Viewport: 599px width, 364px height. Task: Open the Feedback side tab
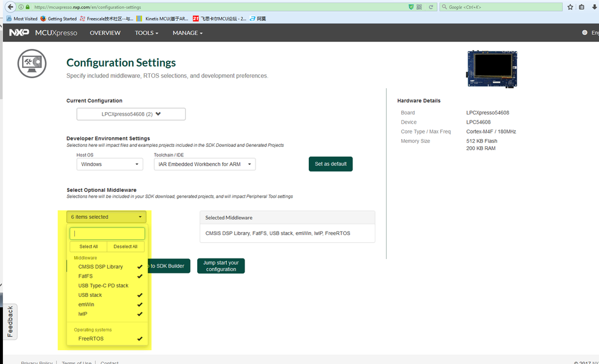click(x=10, y=321)
